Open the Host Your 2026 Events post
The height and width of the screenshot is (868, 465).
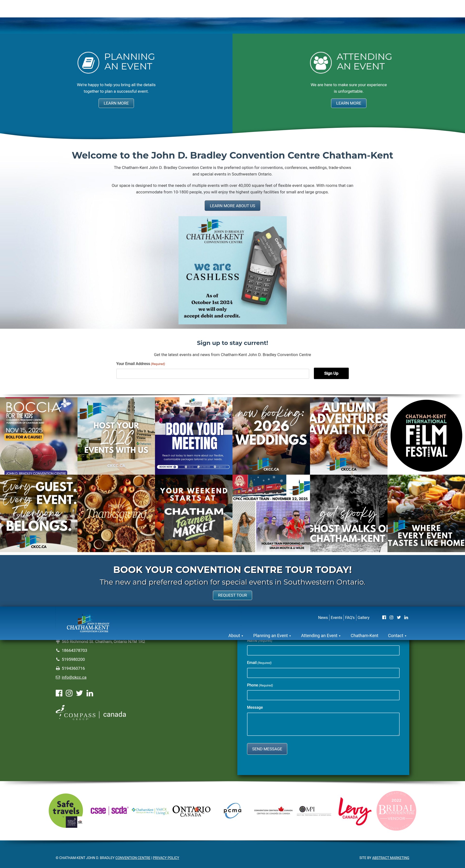pyautogui.click(x=116, y=436)
